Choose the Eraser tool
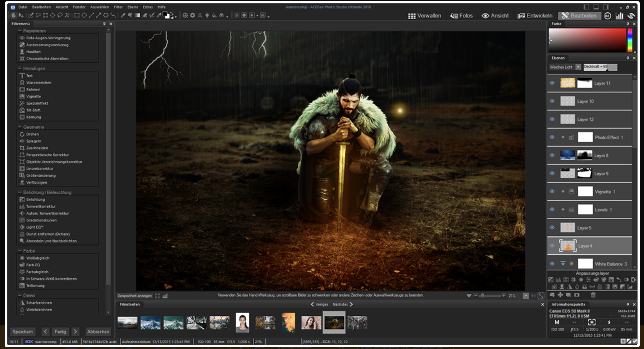644x349 pixels. point(145,15)
